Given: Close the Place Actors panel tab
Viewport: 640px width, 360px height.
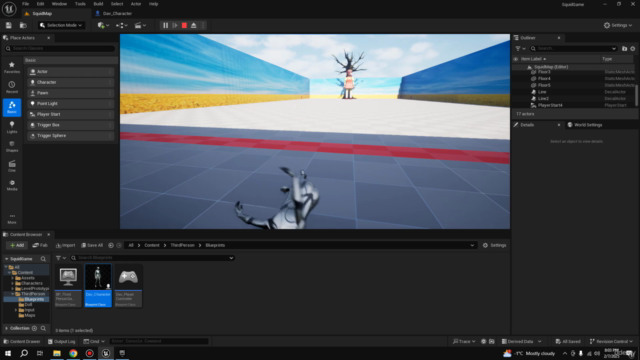Looking at the screenshot, I should (x=49, y=38).
